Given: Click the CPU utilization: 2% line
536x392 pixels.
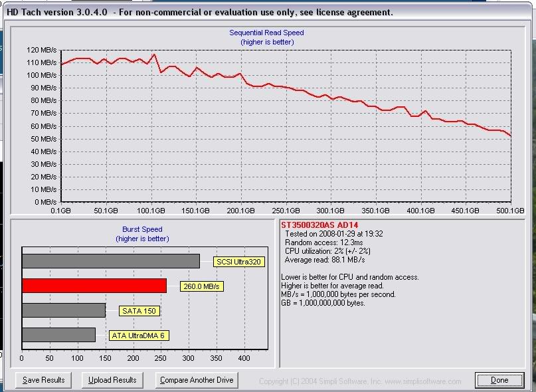Looking at the screenshot, I should point(327,251).
